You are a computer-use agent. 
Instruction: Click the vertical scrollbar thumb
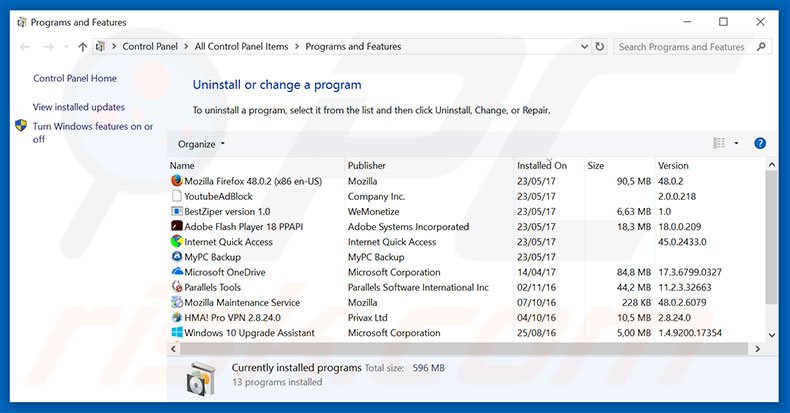tap(771, 237)
